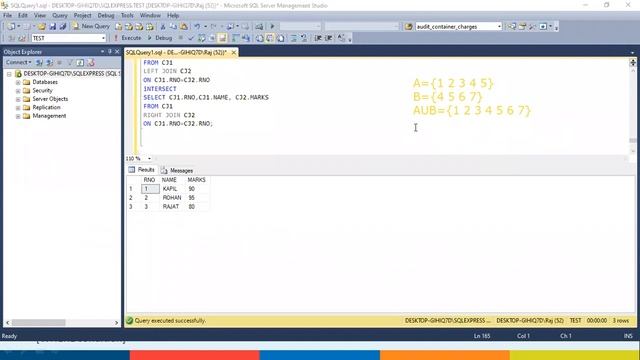
Task: Open the Help menu
Action: point(173,16)
